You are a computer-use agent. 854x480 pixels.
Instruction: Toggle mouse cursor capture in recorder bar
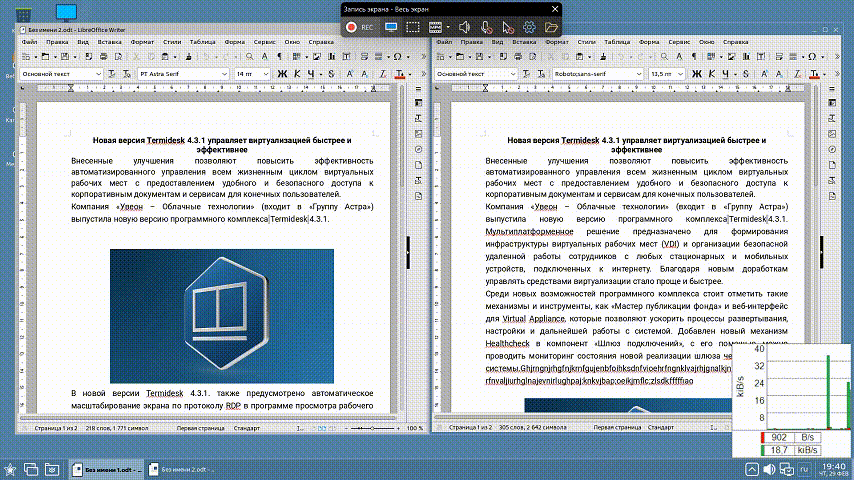[508, 26]
